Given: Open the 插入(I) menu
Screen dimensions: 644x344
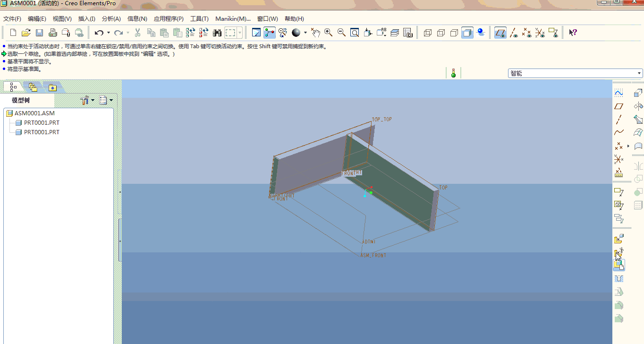Looking at the screenshot, I should click(x=87, y=19).
